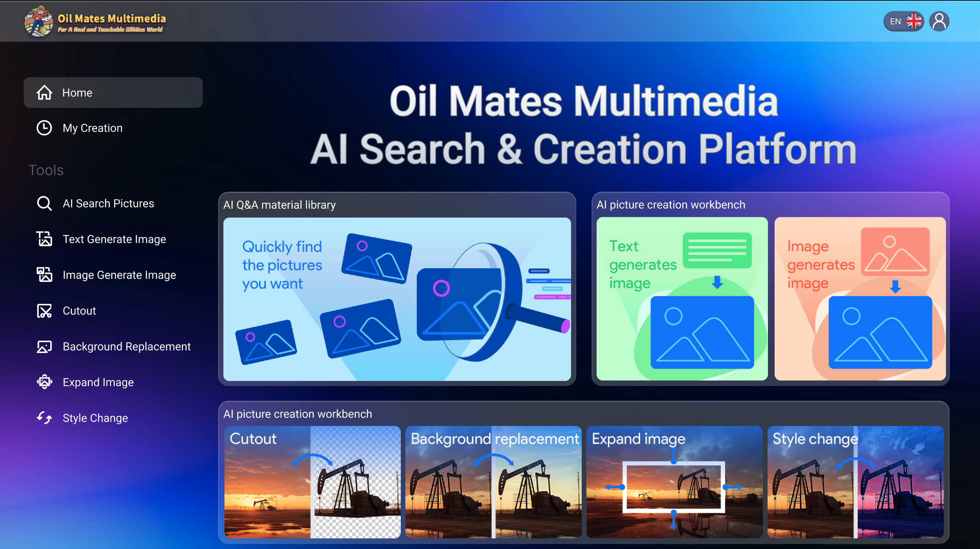Viewport: 980px width, 549px height.
Task: Open the Image generates image card
Action: coord(860,299)
